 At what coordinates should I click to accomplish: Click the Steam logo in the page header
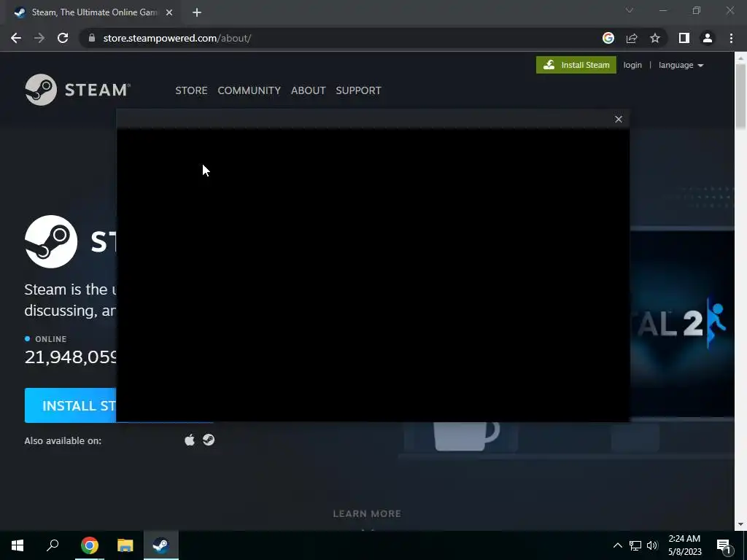coord(77,90)
